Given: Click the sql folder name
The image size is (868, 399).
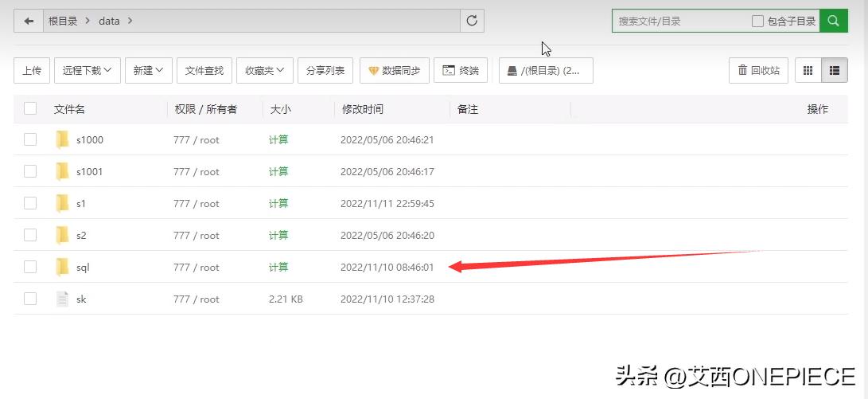Looking at the screenshot, I should (83, 267).
